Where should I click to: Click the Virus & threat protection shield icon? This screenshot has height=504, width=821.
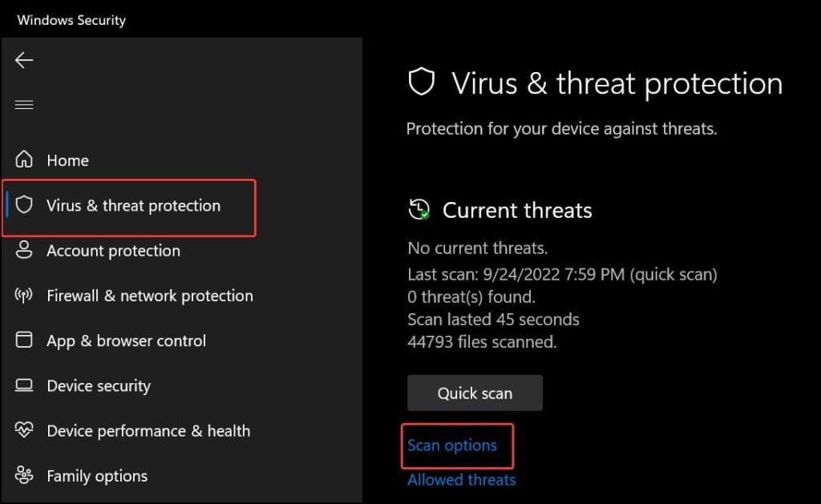tap(25, 205)
